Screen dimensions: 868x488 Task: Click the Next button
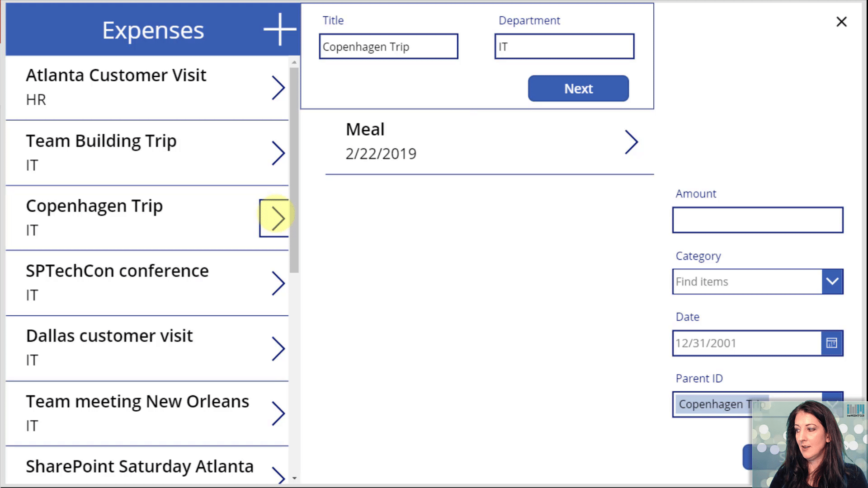click(x=578, y=88)
